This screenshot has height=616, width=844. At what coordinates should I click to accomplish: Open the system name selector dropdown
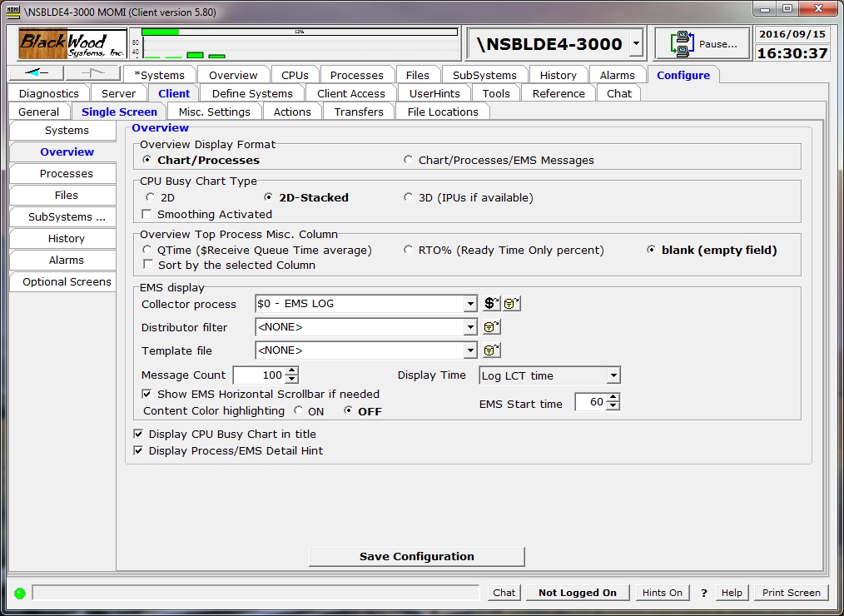[x=636, y=43]
